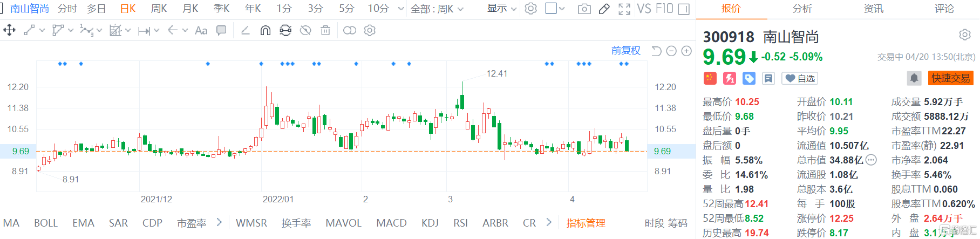Open the F10 company info button

tap(664, 9)
